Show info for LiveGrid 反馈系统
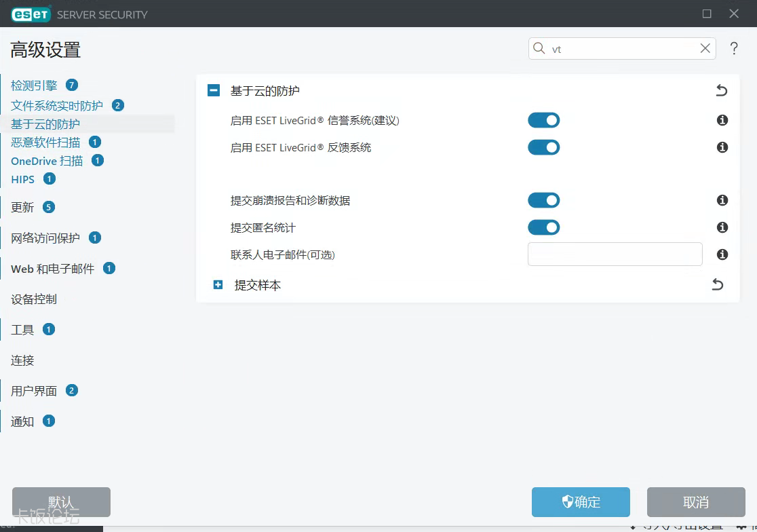 tap(722, 147)
